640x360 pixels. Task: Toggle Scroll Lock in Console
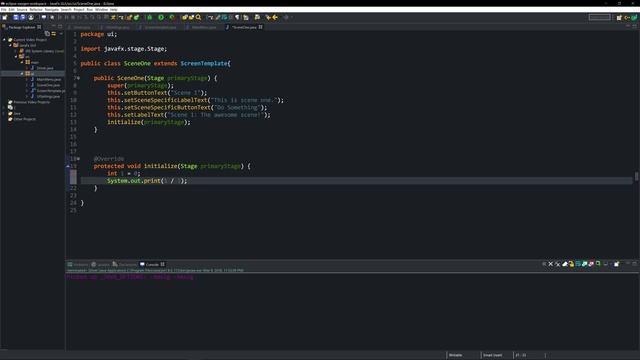(571, 264)
